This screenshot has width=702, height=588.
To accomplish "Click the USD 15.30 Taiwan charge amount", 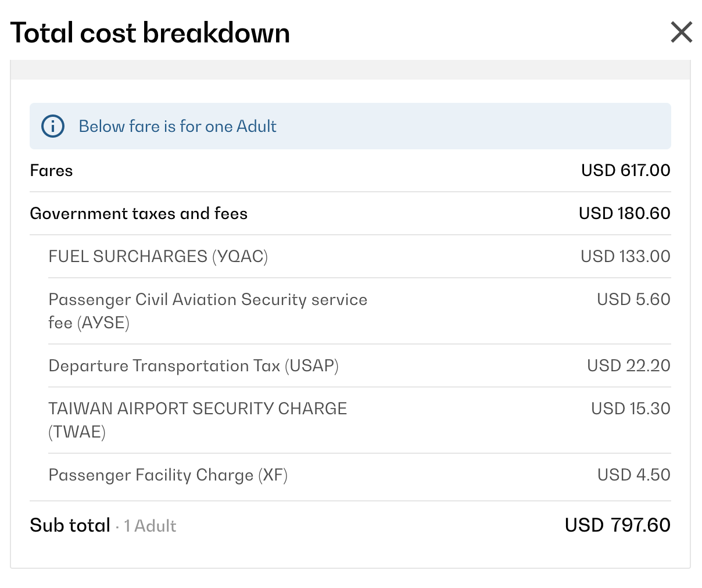I will point(631,408).
